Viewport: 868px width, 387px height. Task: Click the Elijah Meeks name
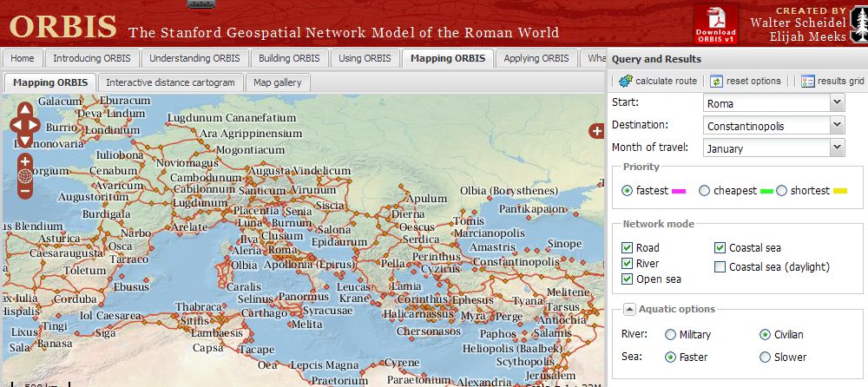[x=807, y=36]
